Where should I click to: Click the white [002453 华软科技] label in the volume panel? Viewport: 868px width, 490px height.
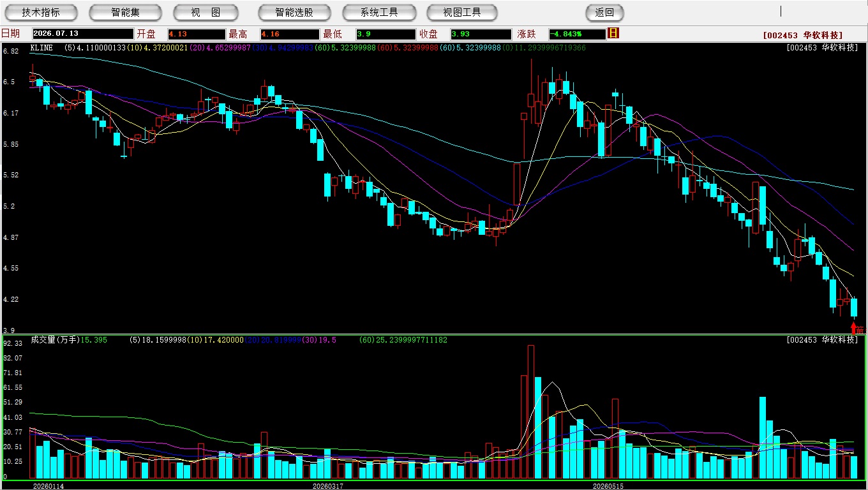[823, 340]
